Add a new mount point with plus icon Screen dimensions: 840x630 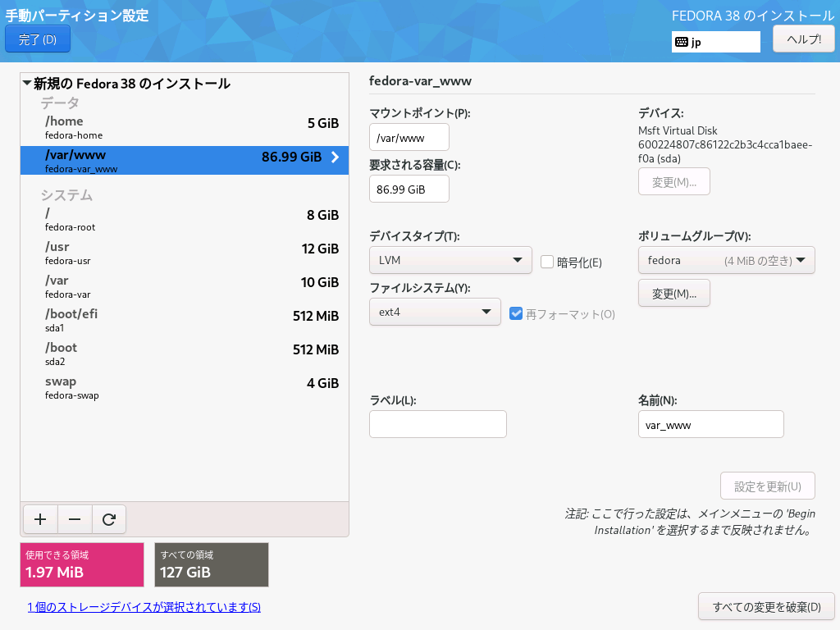tap(40, 519)
